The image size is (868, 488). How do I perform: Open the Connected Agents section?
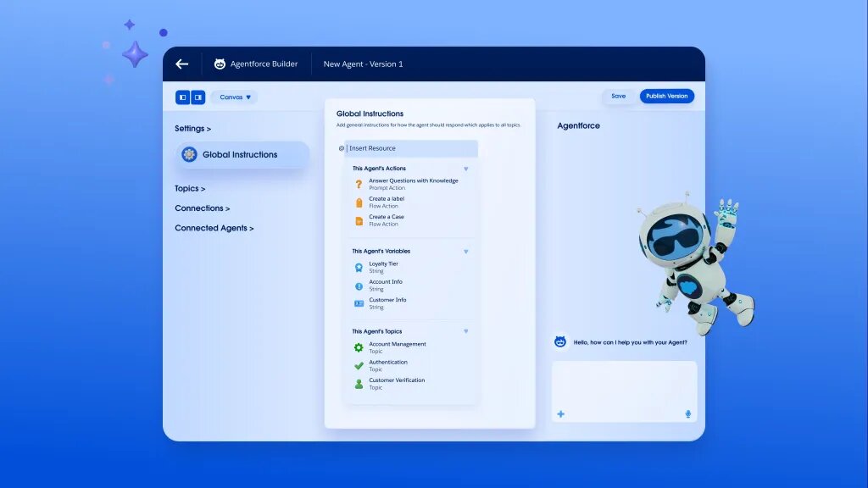(214, 227)
